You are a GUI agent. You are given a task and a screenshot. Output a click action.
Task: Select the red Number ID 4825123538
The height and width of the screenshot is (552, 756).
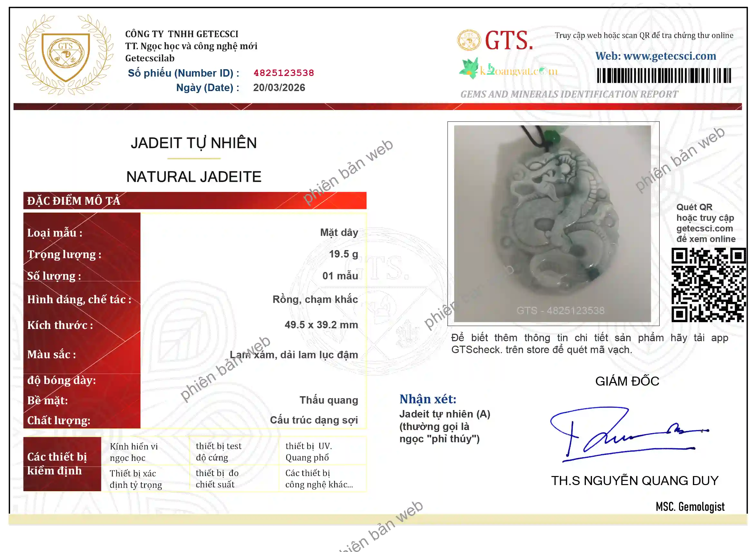(283, 73)
